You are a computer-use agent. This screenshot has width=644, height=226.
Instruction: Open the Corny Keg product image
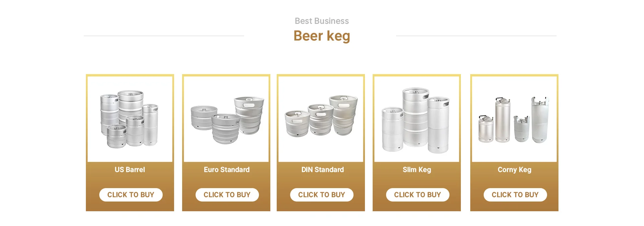point(514,118)
